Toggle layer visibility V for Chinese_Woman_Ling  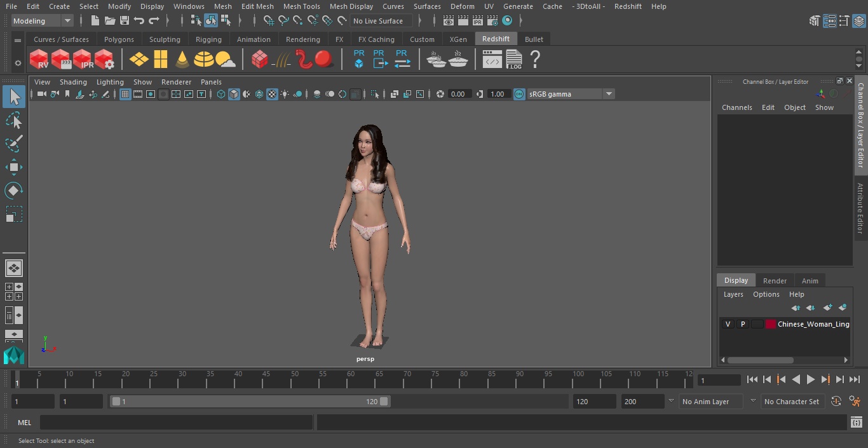pos(728,324)
